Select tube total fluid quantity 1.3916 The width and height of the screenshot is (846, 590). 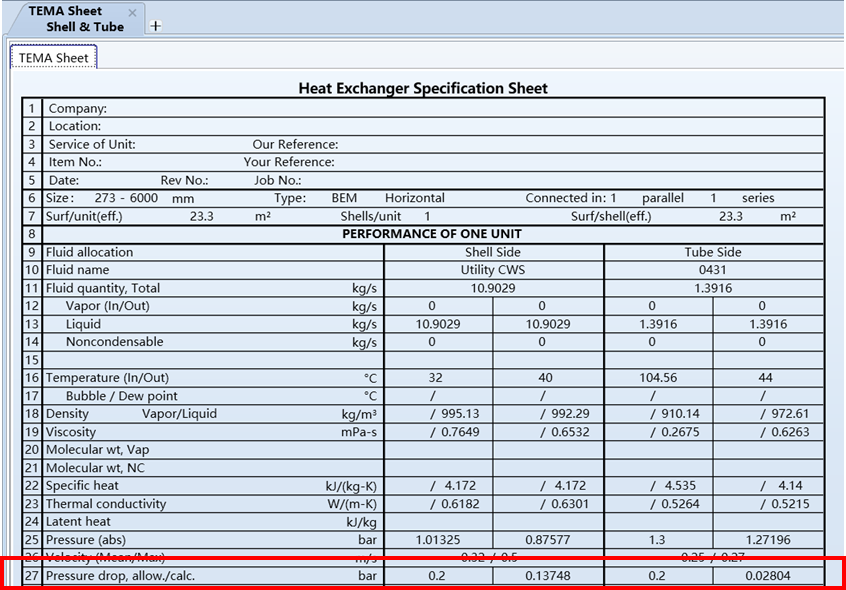pyautogui.click(x=713, y=288)
